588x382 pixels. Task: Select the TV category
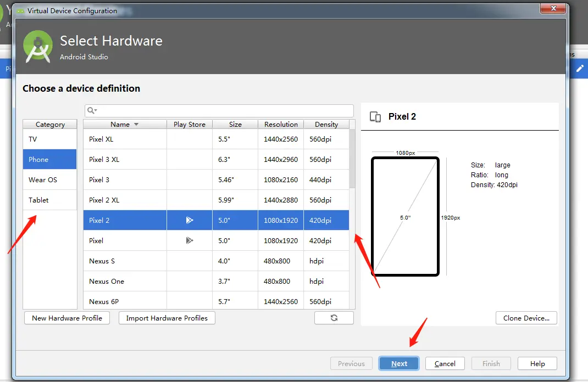[50, 139]
